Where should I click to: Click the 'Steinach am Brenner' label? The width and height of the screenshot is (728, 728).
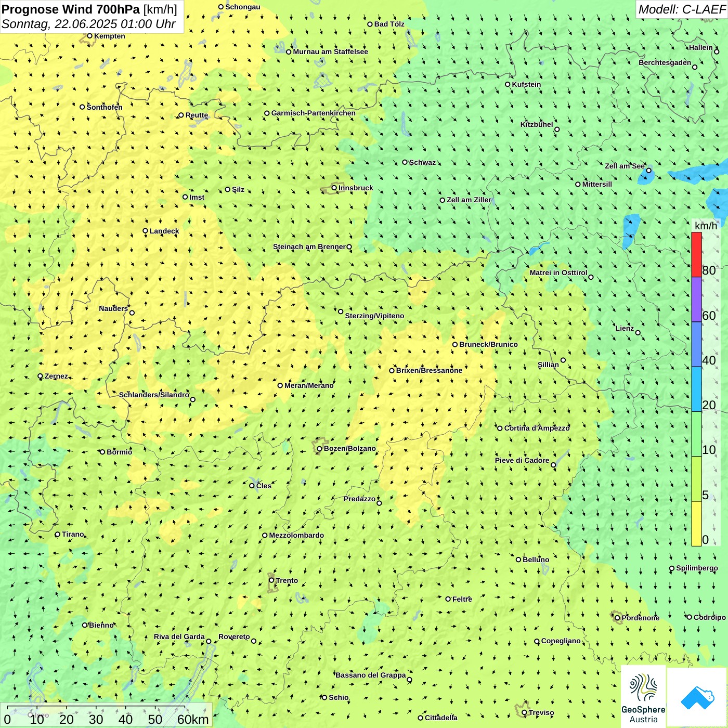click(309, 246)
